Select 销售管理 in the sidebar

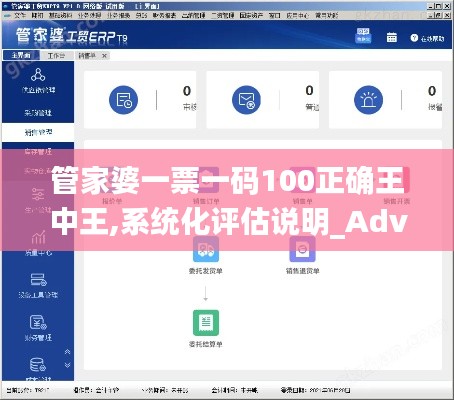38,132
